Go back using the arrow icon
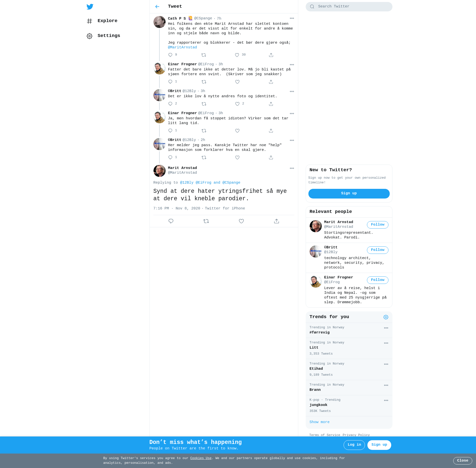 click(x=157, y=7)
